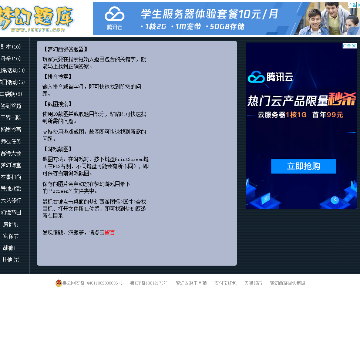Select the first entry in left sidebar menu

pyautogui.click(x=11, y=47)
